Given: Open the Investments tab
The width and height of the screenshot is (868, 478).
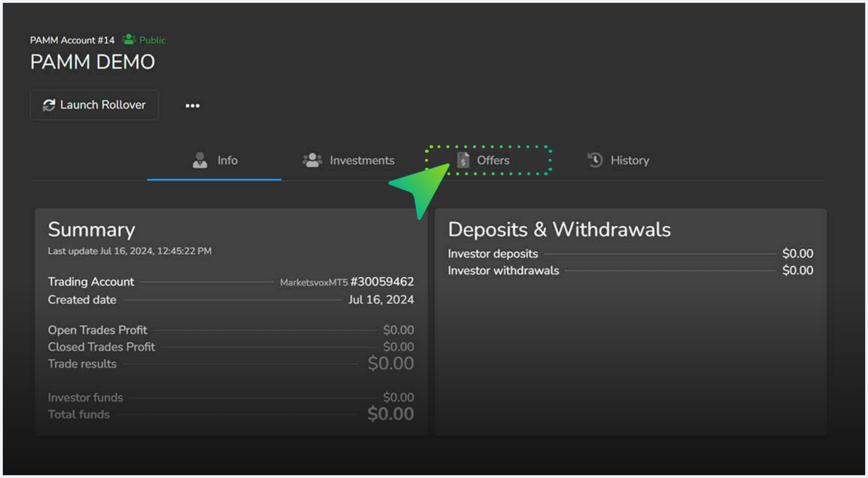Looking at the screenshot, I should [348, 161].
